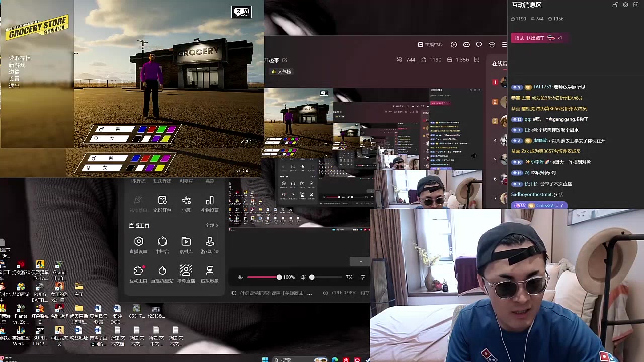The image size is (644, 362).
Task: Open the 虚拟形象 virtual avatar tool
Action: pos(210,274)
